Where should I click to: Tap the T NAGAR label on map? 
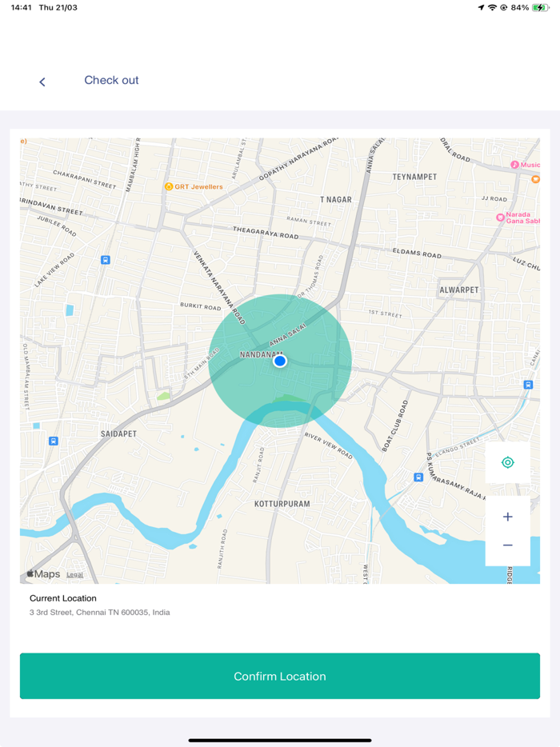(x=335, y=200)
